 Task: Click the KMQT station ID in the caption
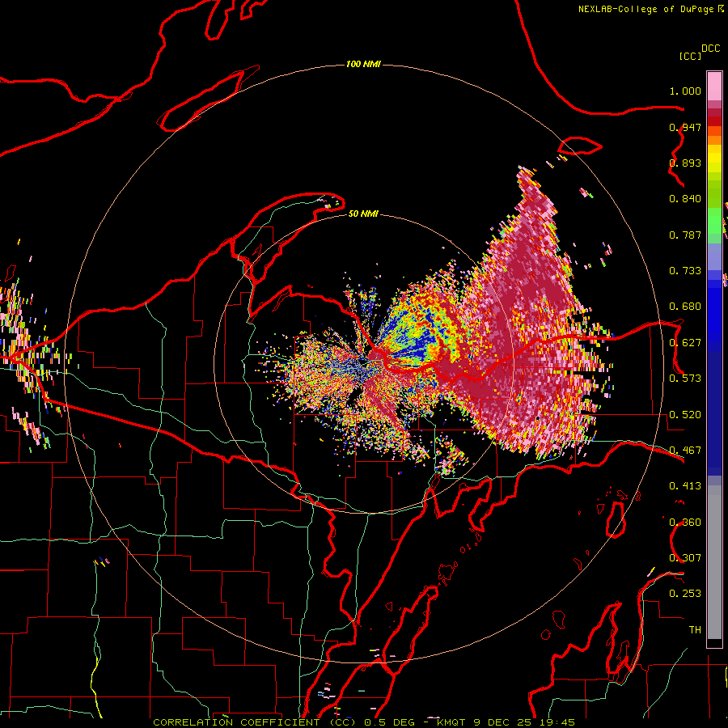tap(453, 722)
